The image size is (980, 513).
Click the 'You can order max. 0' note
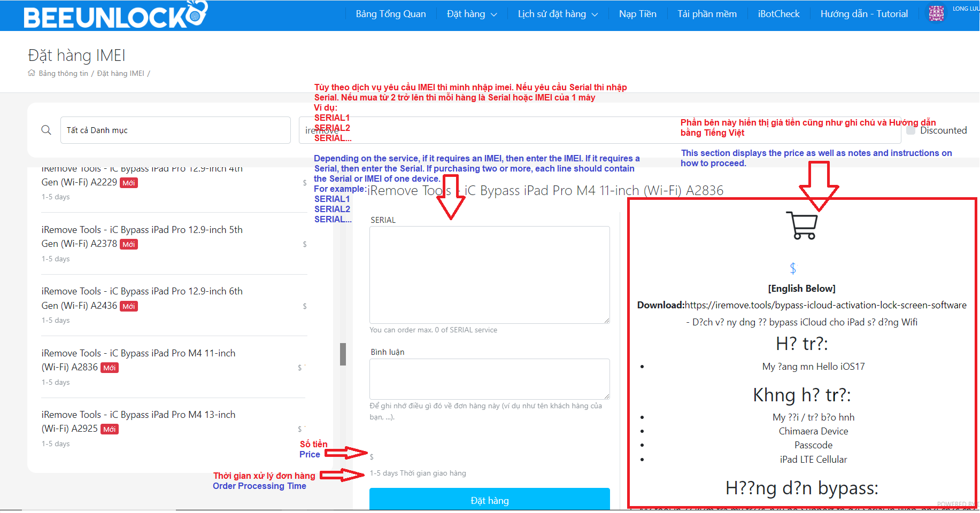click(433, 330)
